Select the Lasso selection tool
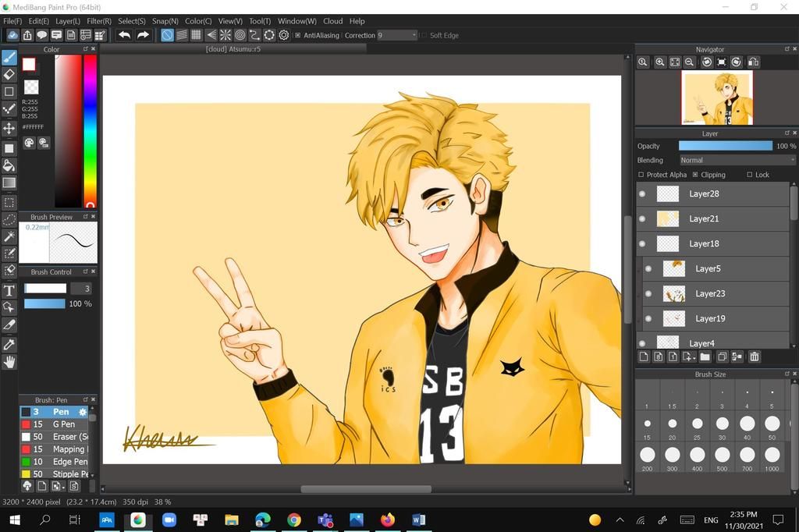 (x=9, y=220)
